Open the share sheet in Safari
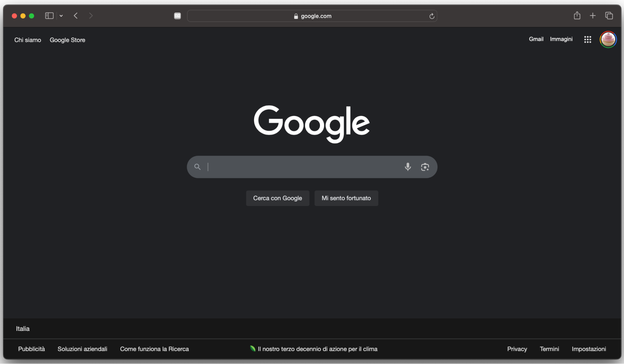The image size is (624, 364). [577, 16]
